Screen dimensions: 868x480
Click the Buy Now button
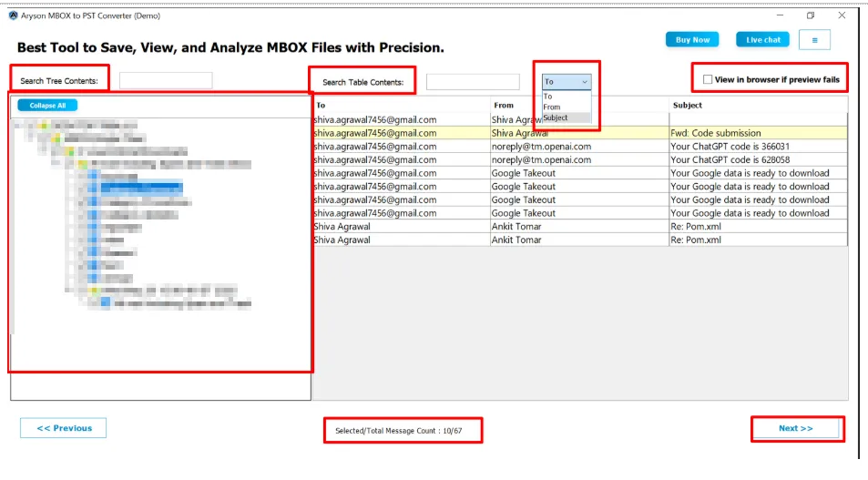(x=692, y=40)
